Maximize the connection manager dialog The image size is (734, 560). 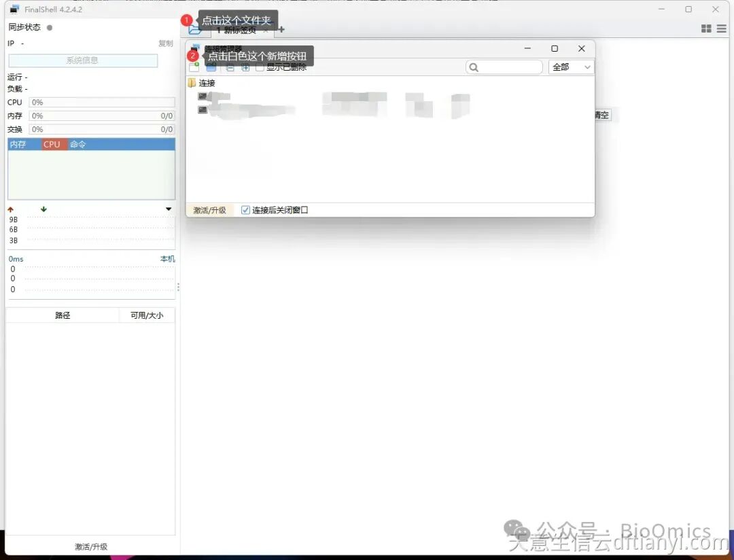(555, 49)
